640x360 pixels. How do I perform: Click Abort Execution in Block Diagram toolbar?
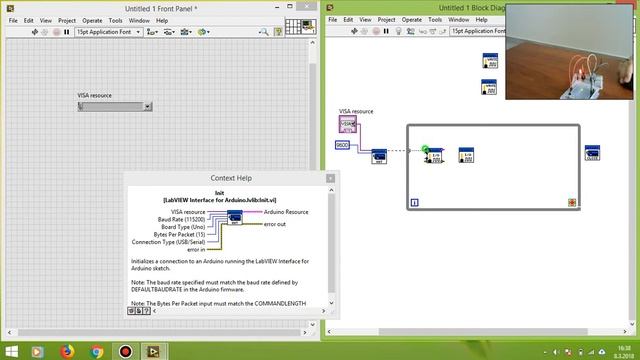(376, 31)
